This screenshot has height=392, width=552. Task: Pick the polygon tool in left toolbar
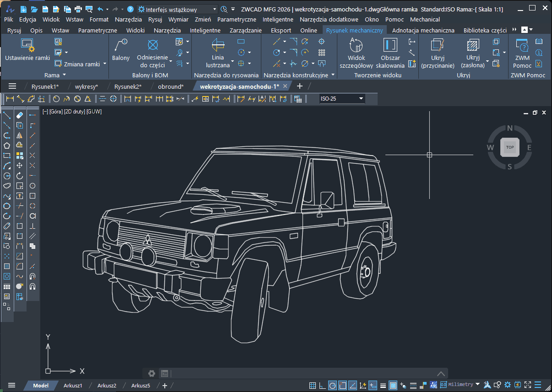point(7,145)
